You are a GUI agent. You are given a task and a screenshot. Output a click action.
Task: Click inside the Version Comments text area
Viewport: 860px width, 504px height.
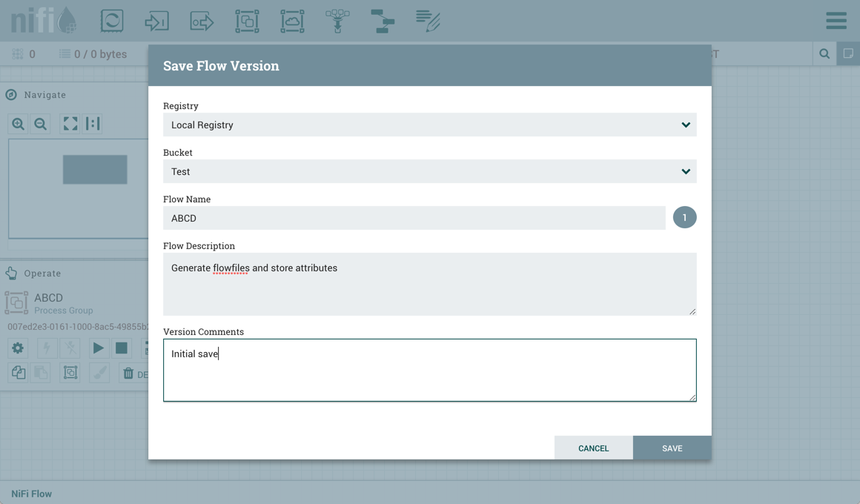point(430,369)
